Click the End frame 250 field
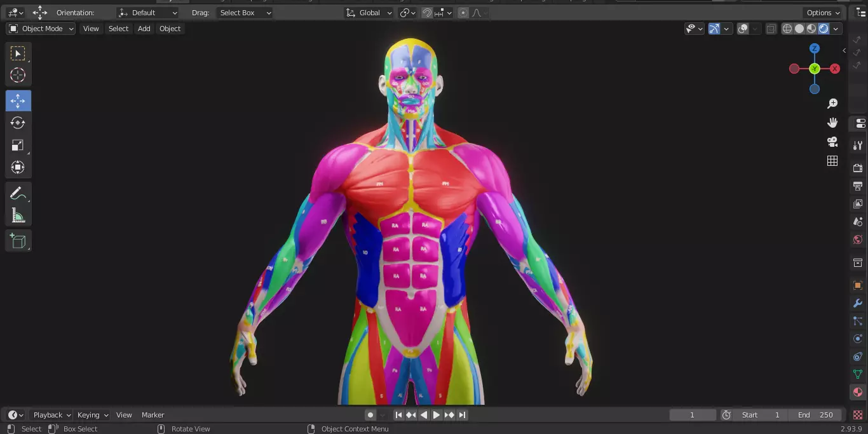Screen dimensions: 868x434 coord(816,415)
